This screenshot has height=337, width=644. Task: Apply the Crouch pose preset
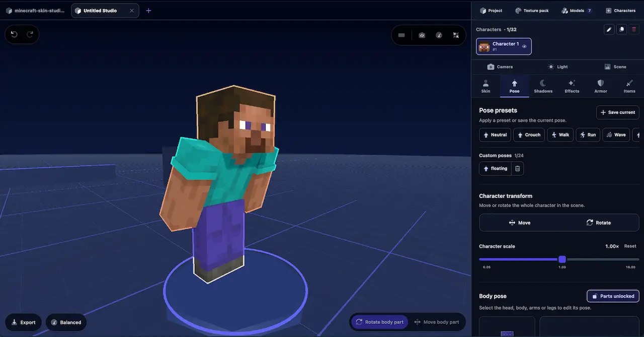pyautogui.click(x=529, y=135)
